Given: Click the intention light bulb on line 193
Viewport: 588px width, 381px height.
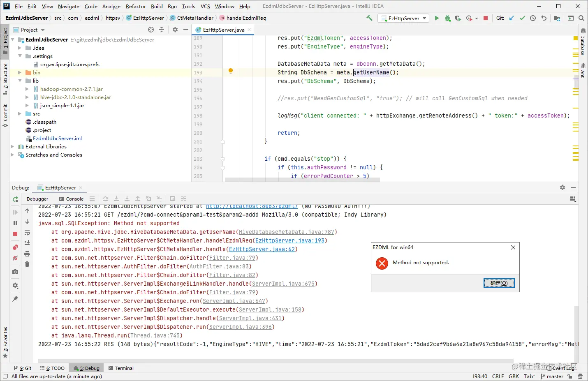Looking at the screenshot, I should pyautogui.click(x=231, y=71).
